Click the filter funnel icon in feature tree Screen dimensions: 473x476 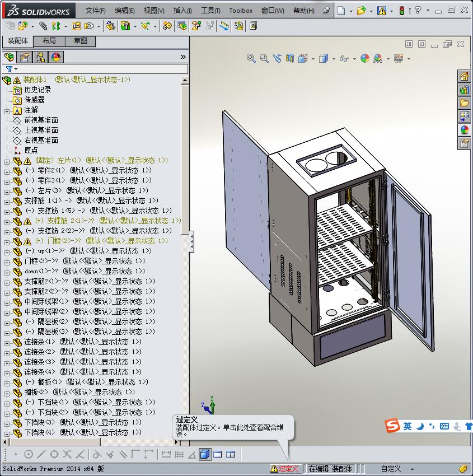(x=9, y=69)
